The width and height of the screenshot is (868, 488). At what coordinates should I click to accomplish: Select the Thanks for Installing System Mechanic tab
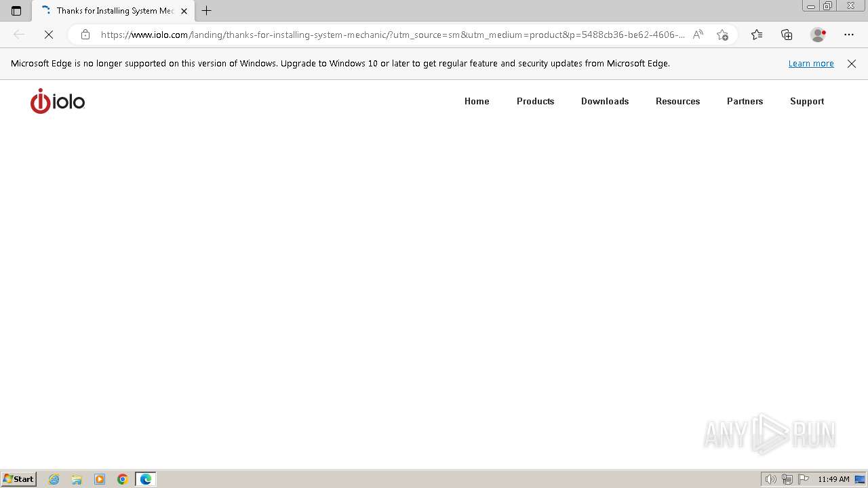click(x=114, y=11)
